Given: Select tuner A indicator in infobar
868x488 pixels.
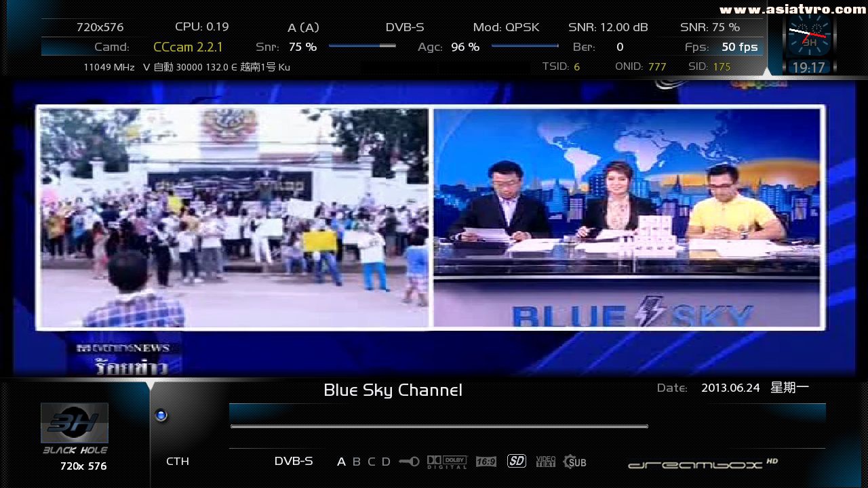Looking at the screenshot, I should (x=341, y=462).
